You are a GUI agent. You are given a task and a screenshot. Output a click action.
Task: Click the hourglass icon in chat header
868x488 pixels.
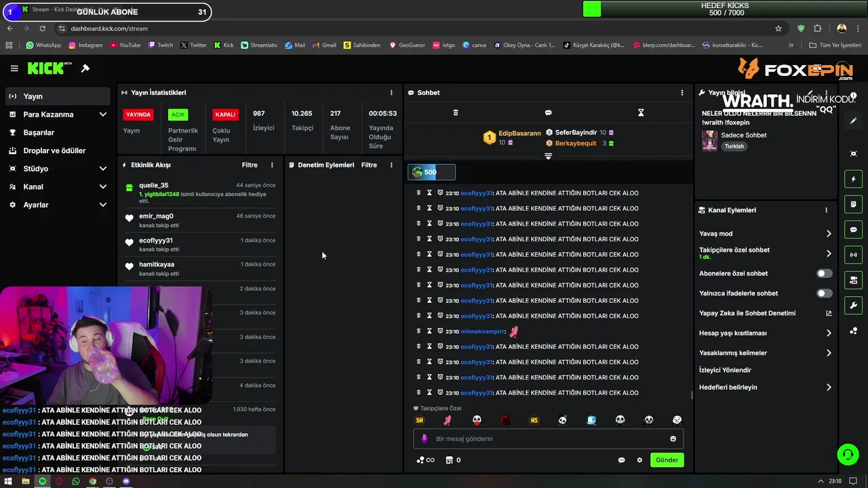pos(641,113)
